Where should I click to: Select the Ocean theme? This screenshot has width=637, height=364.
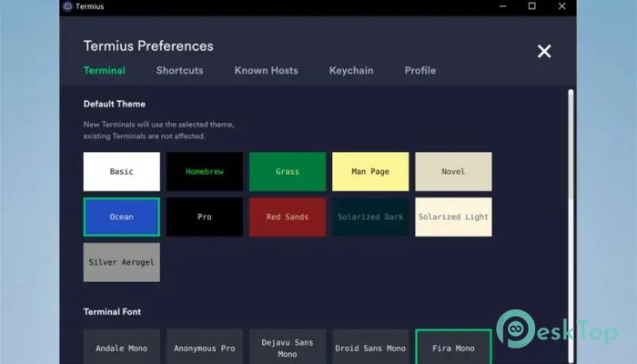[x=121, y=217]
